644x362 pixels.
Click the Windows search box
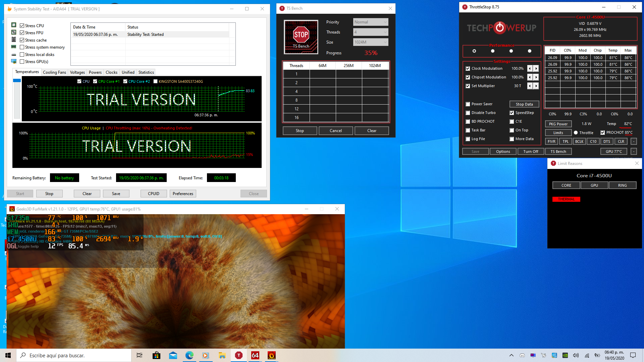coord(74,355)
